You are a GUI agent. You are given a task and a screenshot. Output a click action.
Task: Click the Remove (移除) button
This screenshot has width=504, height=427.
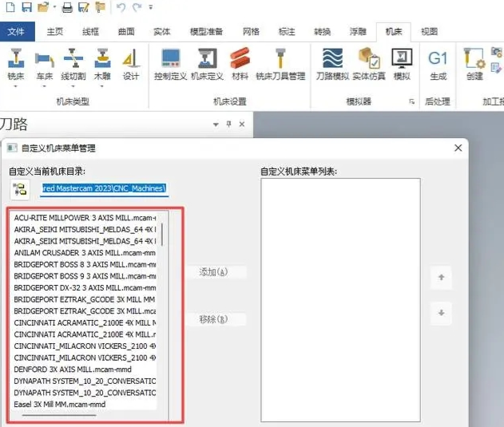click(x=213, y=319)
